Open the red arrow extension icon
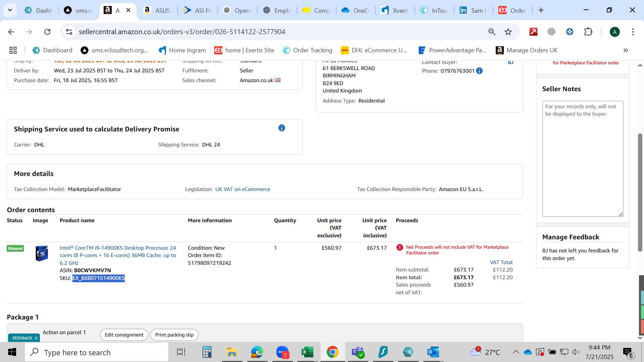This screenshot has width=644, height=362. coord(533,32)
